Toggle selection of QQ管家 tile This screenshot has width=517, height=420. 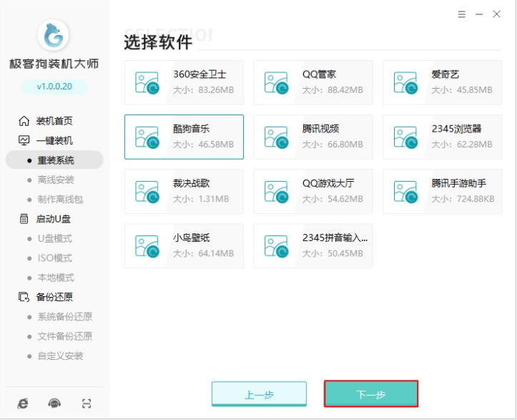tap(313, 82)
